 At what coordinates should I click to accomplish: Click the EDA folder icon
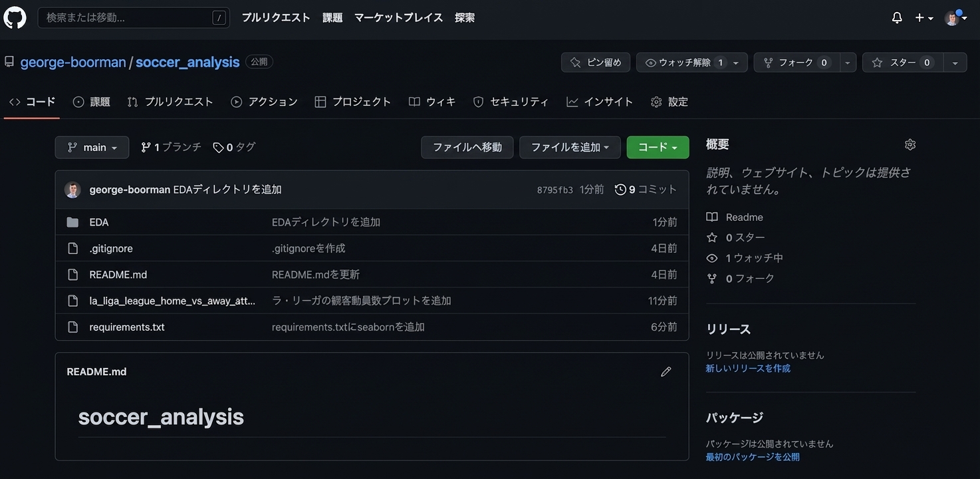click(x=72, y=222)
